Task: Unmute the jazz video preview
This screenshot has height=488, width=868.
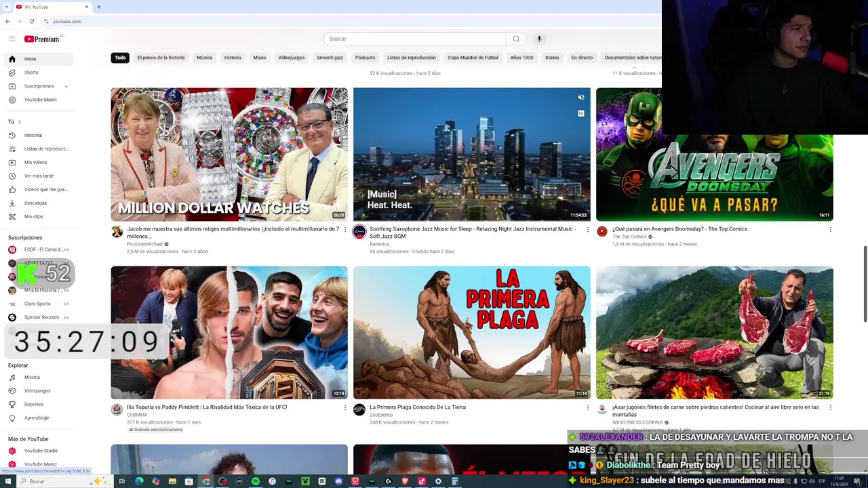Action: click(x=581, y=98)
